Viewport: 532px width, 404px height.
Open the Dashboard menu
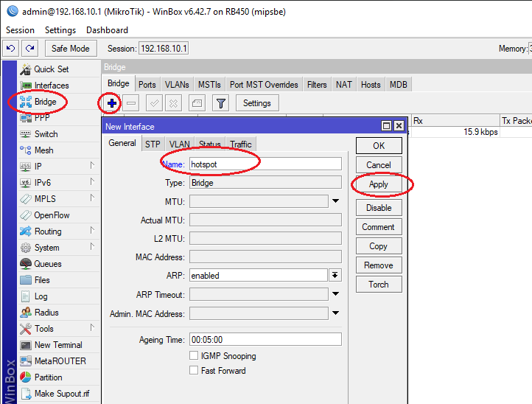coord(108,30)
